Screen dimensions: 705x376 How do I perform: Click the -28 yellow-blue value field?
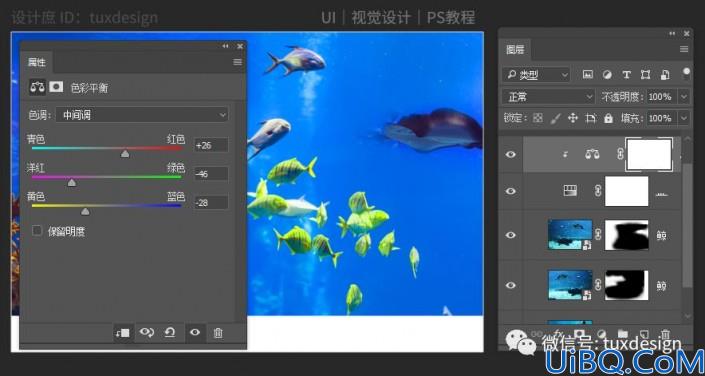click(x=211, y=202)
